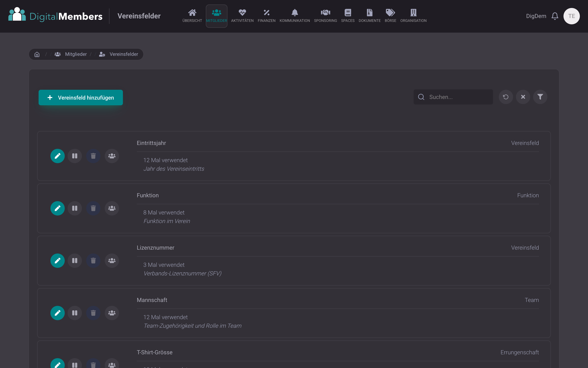Open notifications bell icon

(555, 16)
